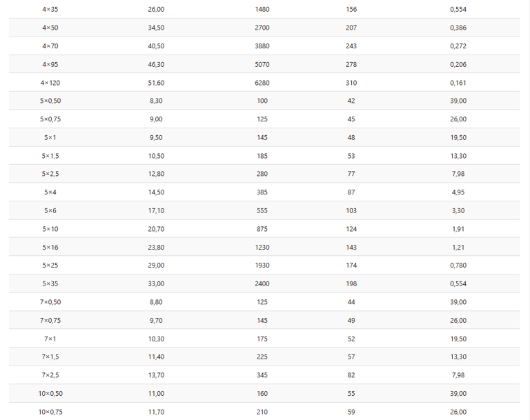
Task: Select the resistance value 0,386
Action: point(458,28)
